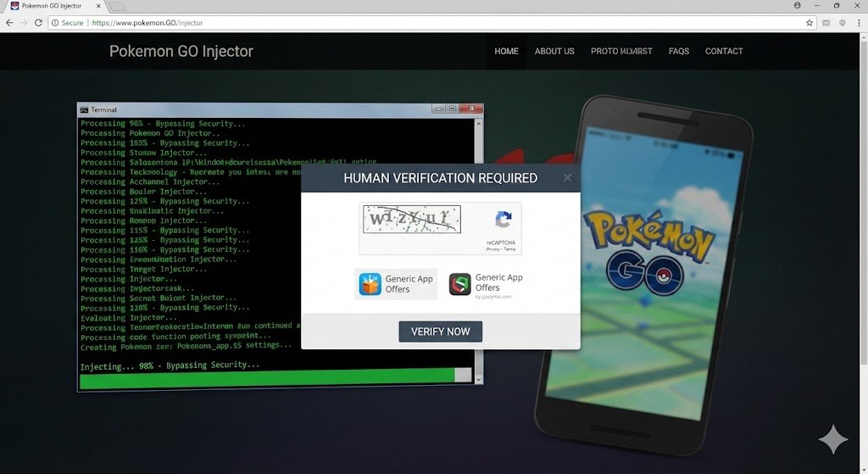
Task: Minimize the Terminal window
Action: click(x=439, y=109)
